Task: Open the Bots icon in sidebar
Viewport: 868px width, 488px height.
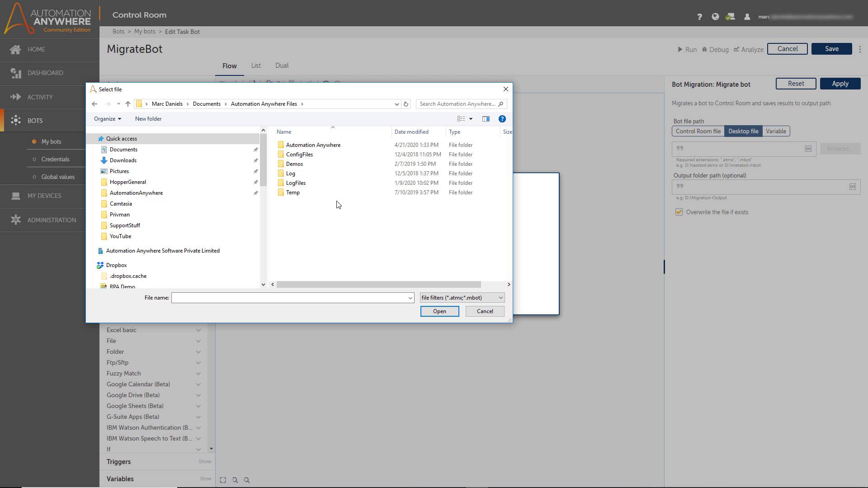Action: (x=15, y=120)
